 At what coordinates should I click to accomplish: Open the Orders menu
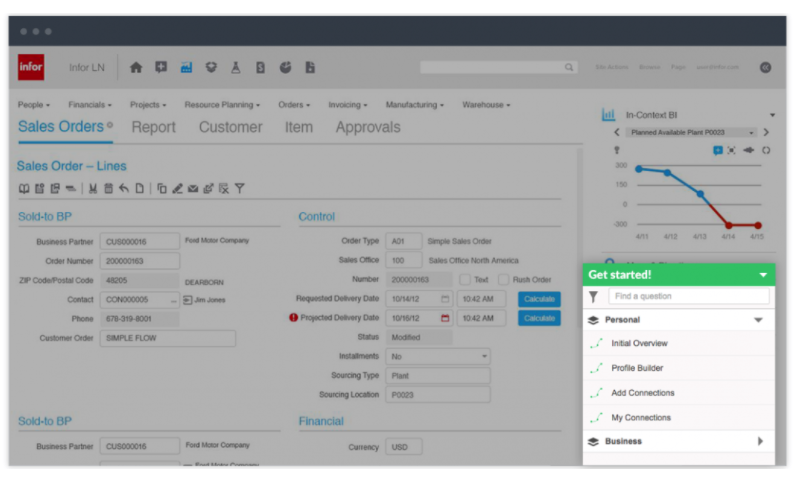[x=294, y=105]
